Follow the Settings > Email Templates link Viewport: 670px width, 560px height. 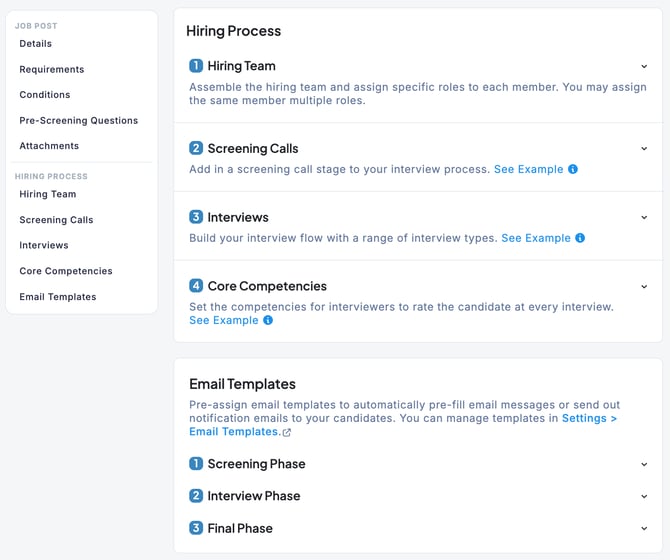(x=589, y=418)
